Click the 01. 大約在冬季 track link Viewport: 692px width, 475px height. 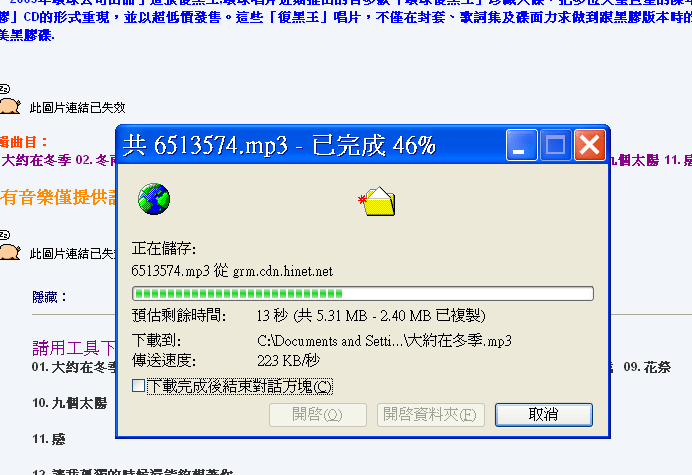click(74, 367)
